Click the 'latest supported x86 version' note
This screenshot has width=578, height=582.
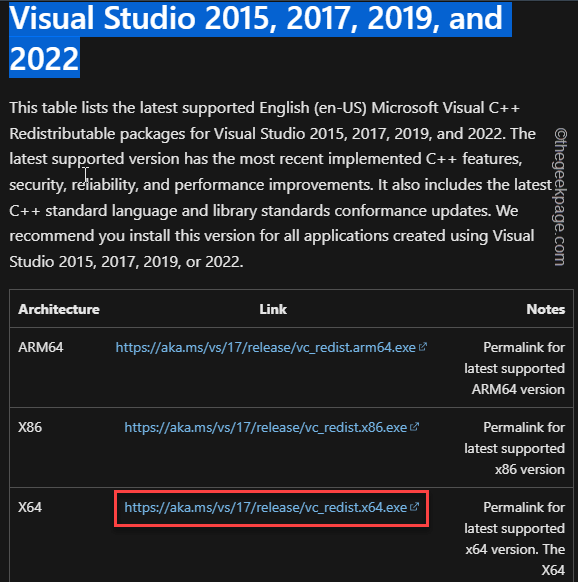point(515,459)
